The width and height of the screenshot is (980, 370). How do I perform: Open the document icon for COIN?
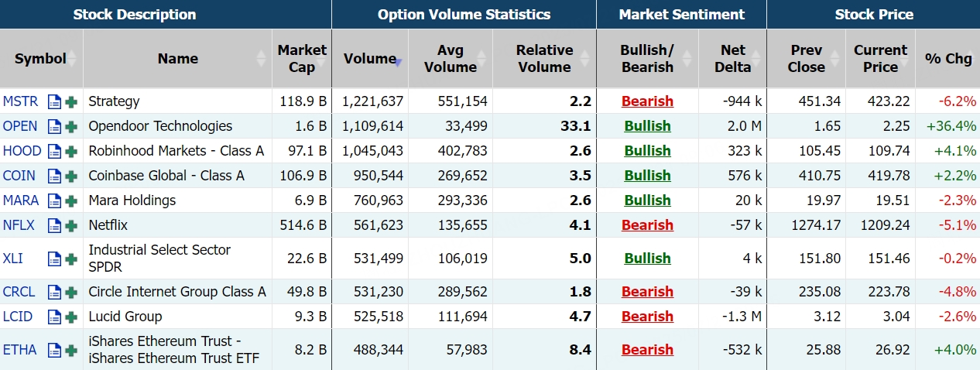[54, 176]
